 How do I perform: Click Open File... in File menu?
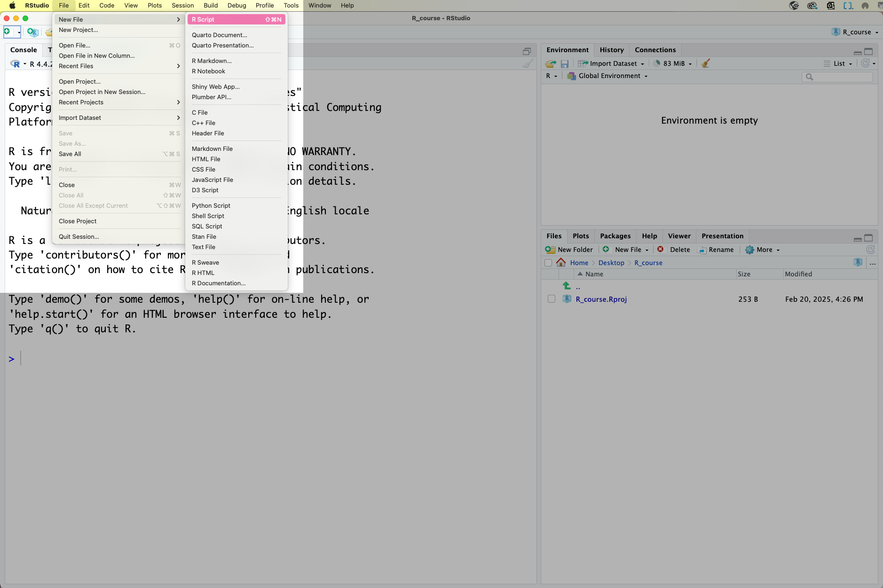[x=119, y=45]
